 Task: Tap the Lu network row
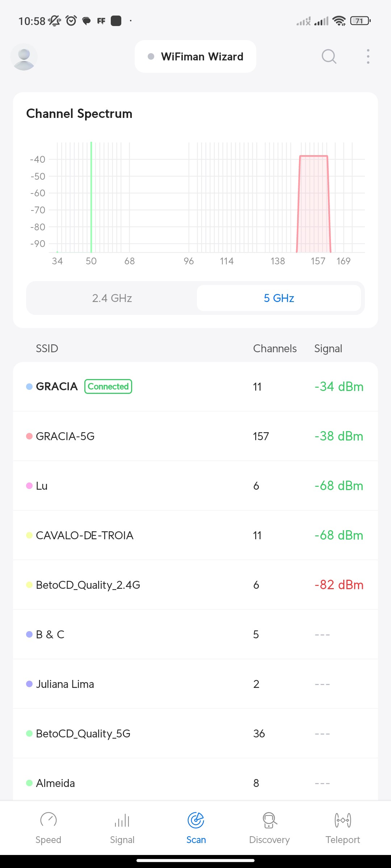pyautogui.click(x=195, y=486)
